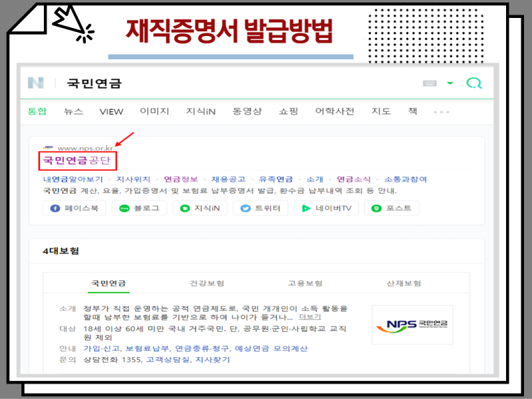Screen dimensions: 532x399
Task: Open the 예상연금 모의계산 link
Action: [x=271, y=348]
